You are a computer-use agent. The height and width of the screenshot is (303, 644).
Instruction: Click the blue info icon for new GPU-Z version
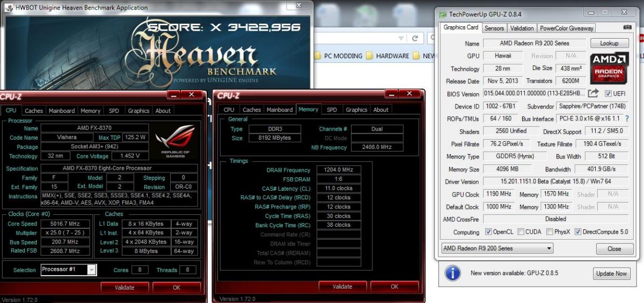coord(452,273)
